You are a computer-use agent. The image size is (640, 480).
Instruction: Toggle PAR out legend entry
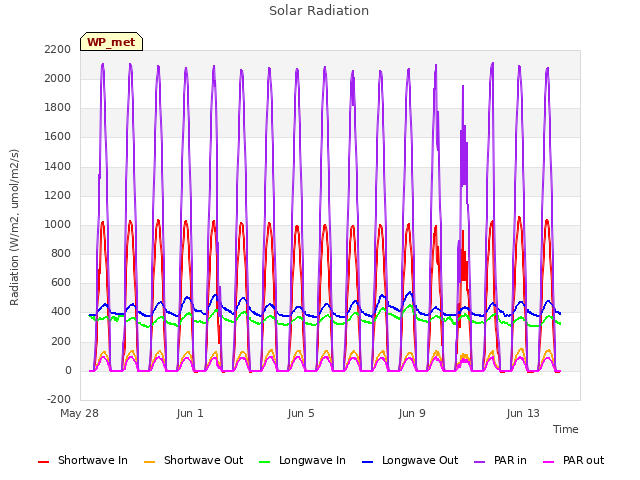(573, 460)
